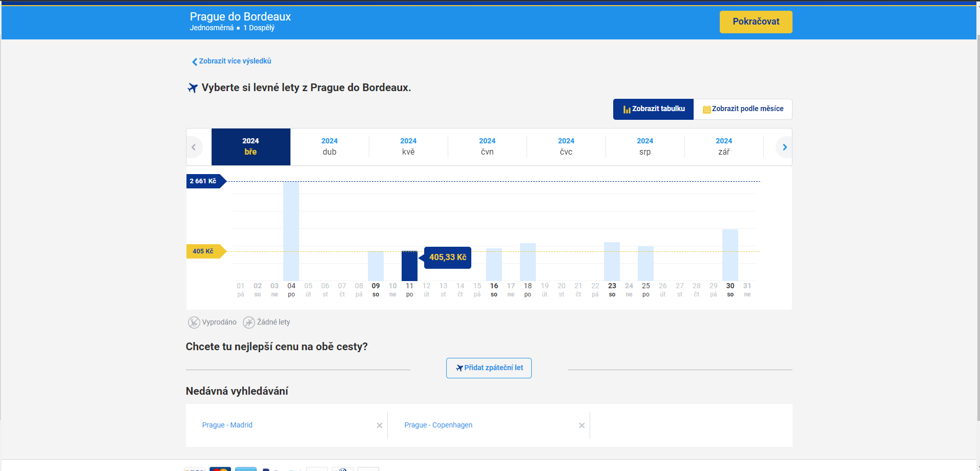Remove the Prague - Madrid recent search
This screenshot has height=471, width=980.
tap(380, 425)
